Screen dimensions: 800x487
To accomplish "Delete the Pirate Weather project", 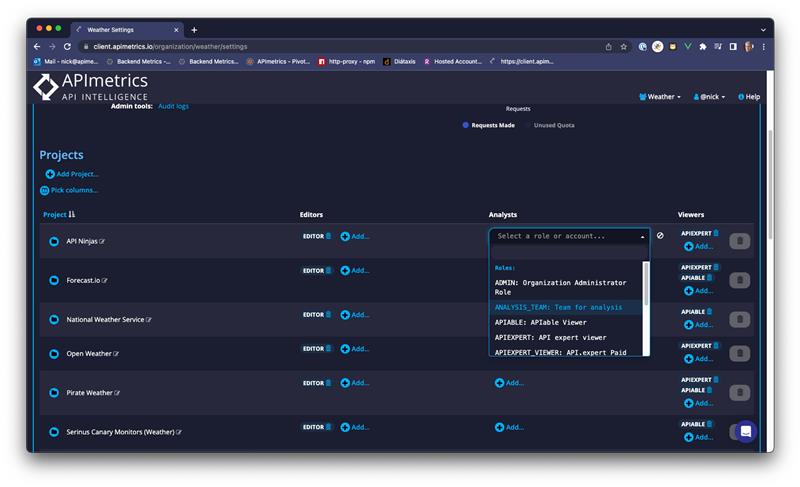I will coord(739,393).
